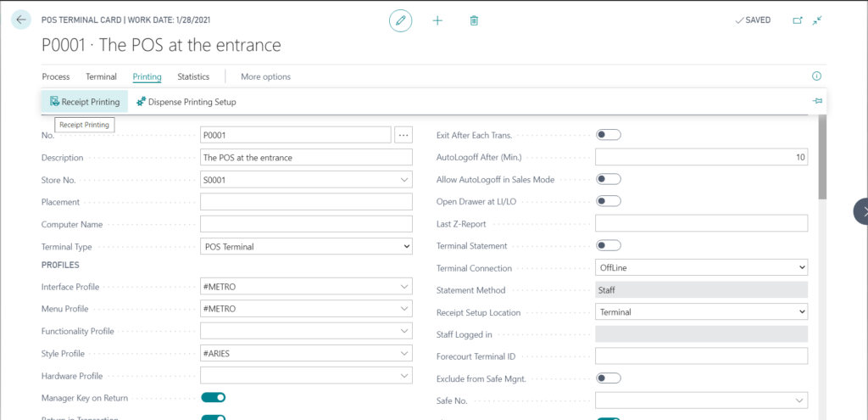Viewport: 868px width, 420px height.
Task: Go back using the left arrow icon
Action: click(x=21, y=20)
